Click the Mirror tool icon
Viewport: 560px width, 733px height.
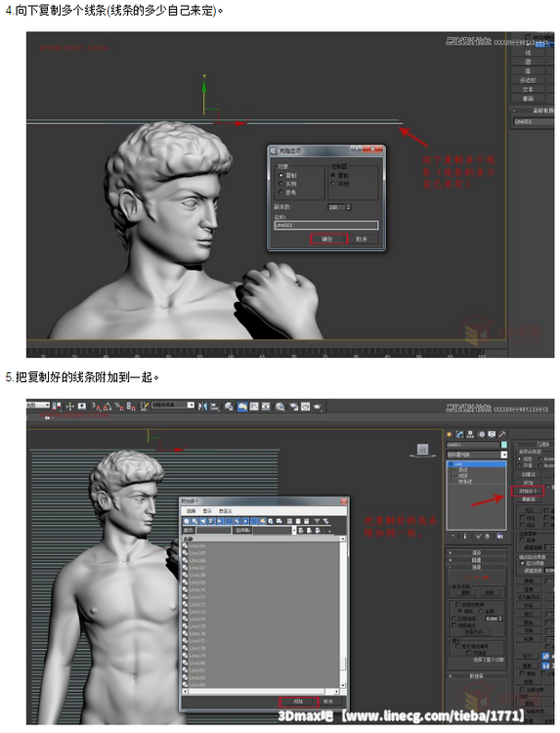tap(202, 407)
